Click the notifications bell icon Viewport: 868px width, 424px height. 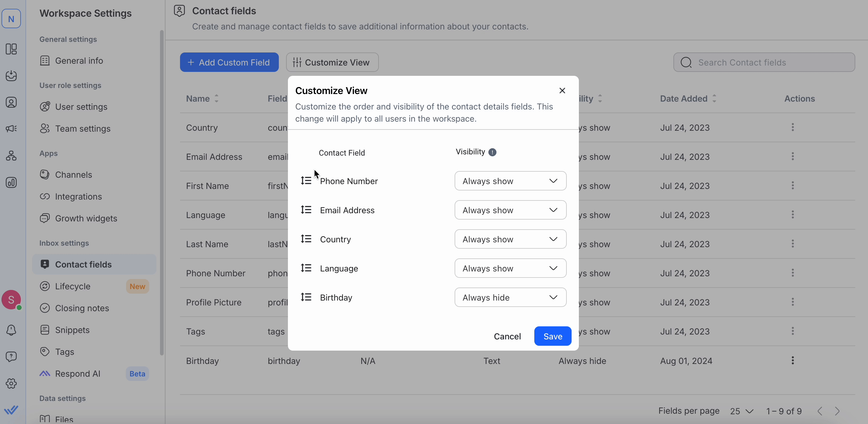[x=11, y=330]
